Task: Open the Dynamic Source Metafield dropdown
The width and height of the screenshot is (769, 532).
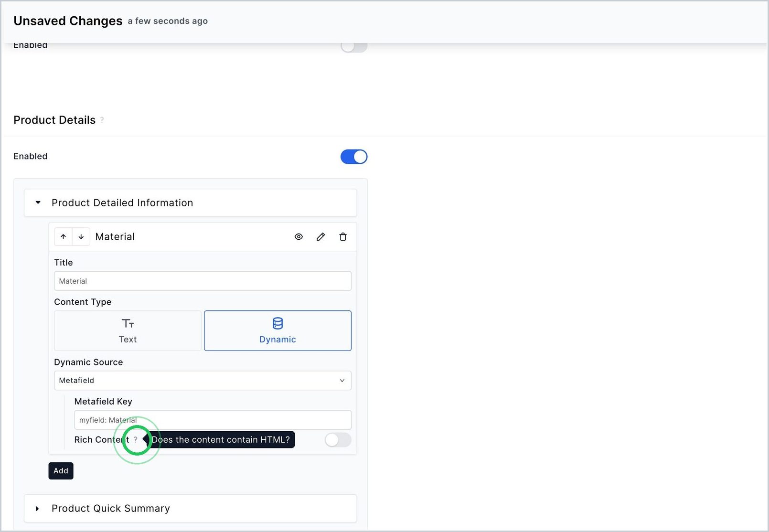Action: (203, 381)
